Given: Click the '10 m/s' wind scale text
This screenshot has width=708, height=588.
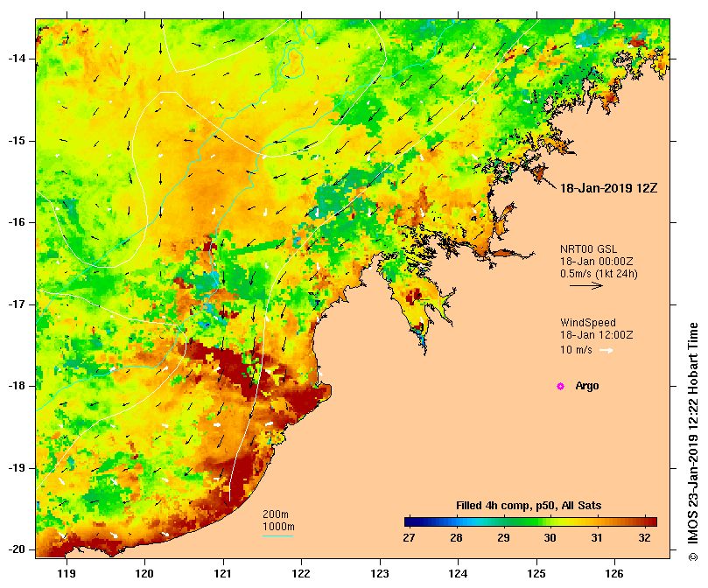Looking at the screenshot, I should (576, 350).
